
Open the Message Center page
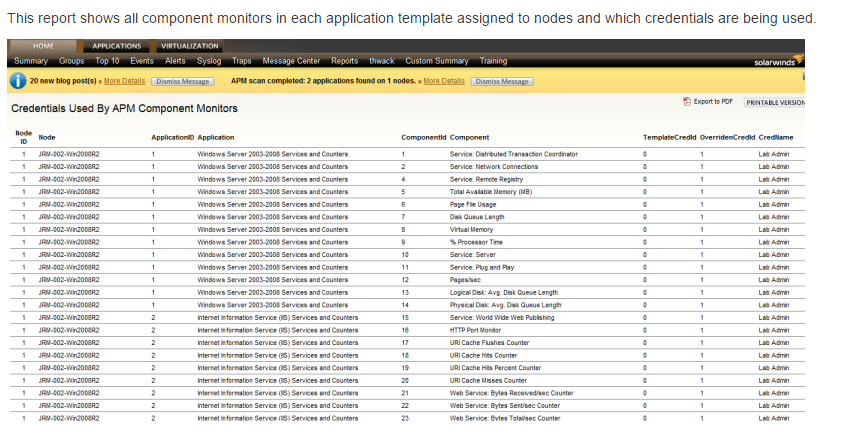[x=291, y=61]
